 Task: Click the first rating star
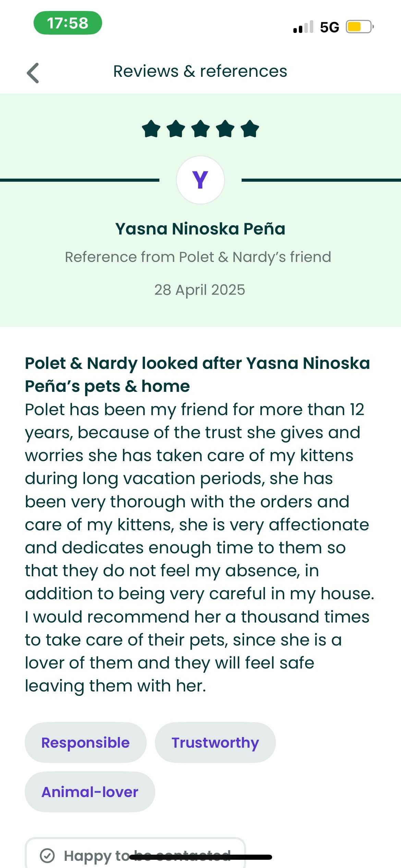click(x=151, y=129)
